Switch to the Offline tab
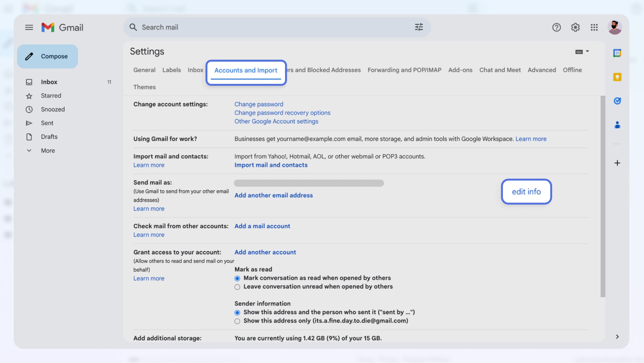 pyautogui.click(x=572, y=70)
